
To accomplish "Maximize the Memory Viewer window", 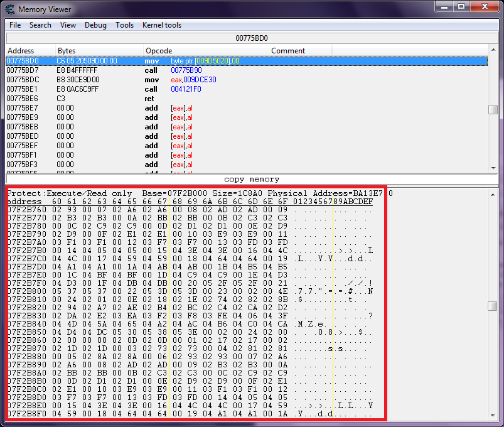I will coord(461,7).
